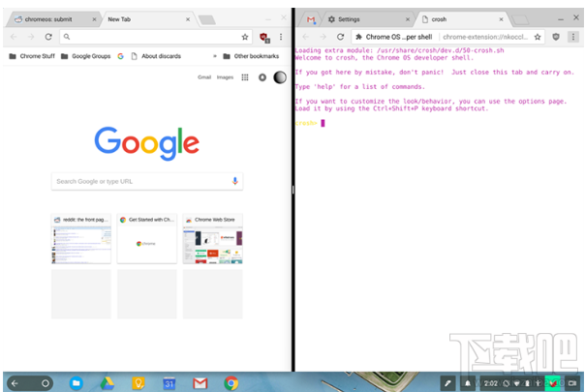Open the Other bookmarks folder

coord(251,56)
